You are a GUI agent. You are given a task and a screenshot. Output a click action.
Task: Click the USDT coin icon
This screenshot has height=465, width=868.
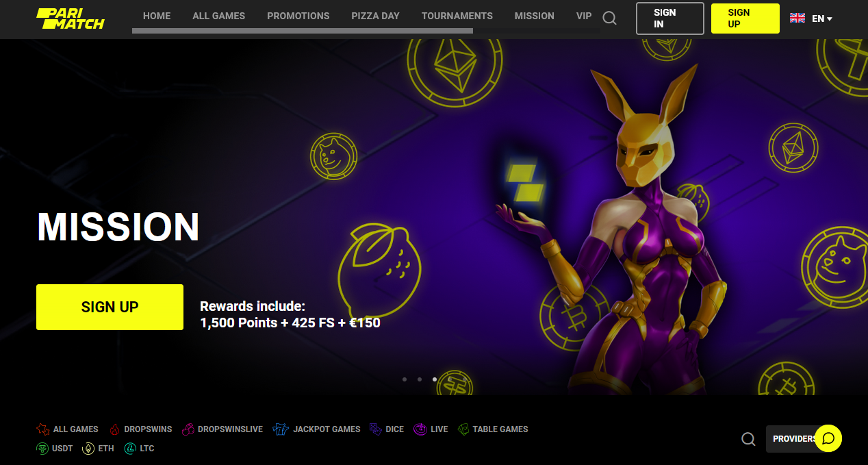click(x=42, y=449)
